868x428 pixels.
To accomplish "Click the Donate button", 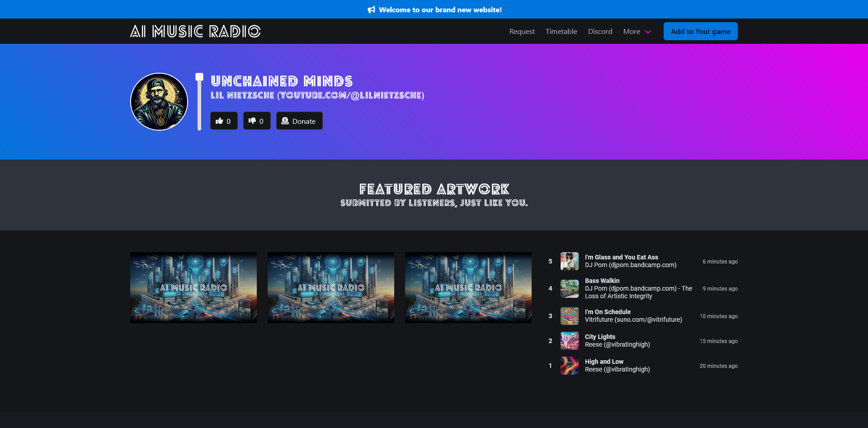I will pos(299,121).
